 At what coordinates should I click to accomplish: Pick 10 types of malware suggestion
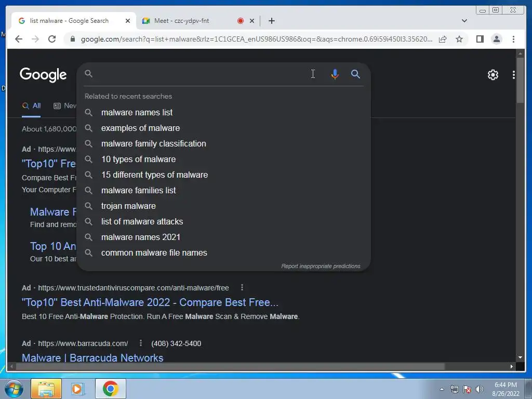pyautogui.click(x=223, y=159)
